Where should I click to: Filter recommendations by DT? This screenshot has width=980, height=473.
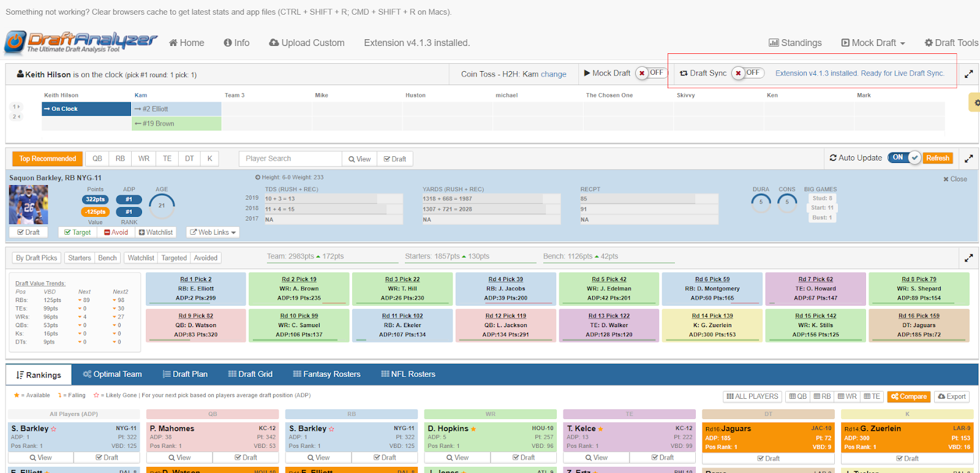[190, 159]
